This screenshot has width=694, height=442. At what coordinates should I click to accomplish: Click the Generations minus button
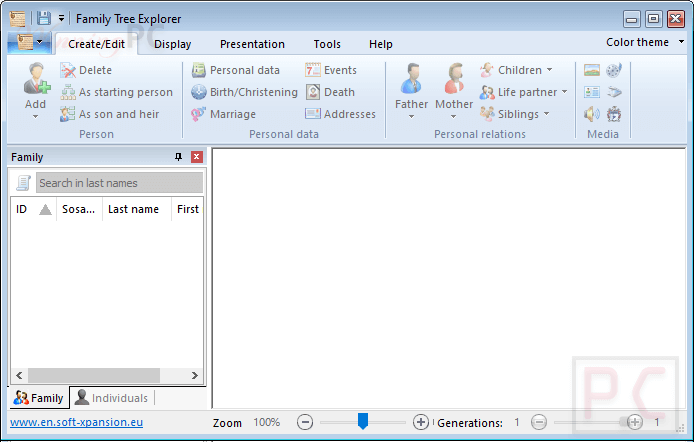539,422
